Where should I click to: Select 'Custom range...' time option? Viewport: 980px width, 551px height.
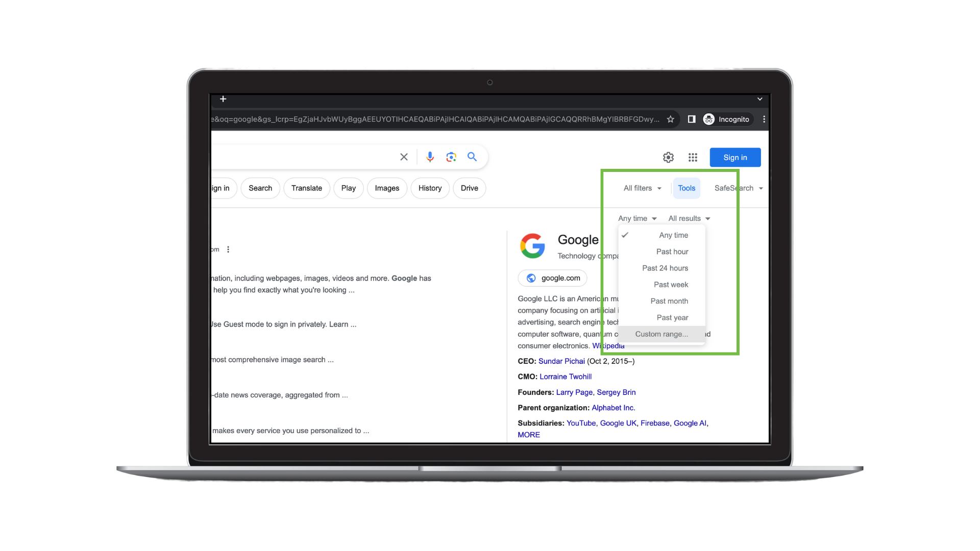(661, 334)
